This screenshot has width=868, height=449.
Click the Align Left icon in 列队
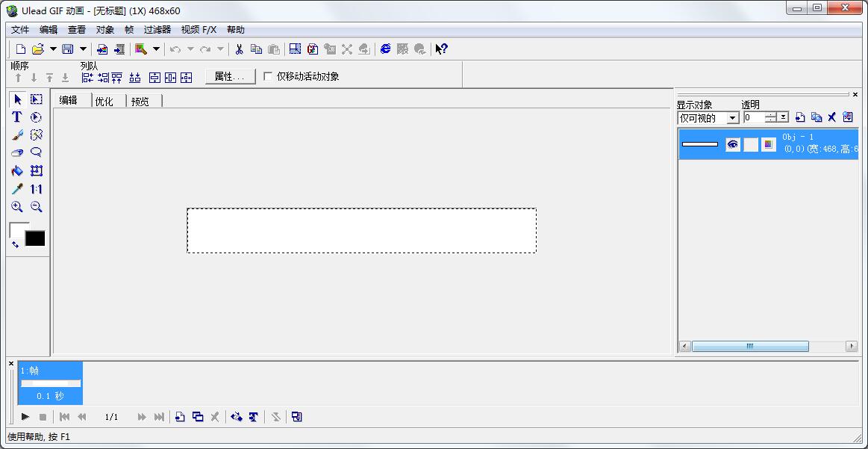coord(87,78)
